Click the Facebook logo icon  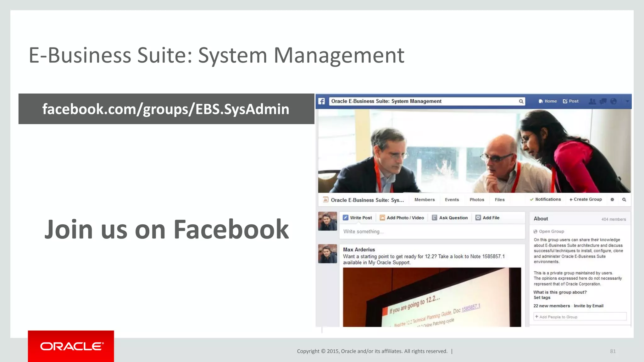click(x=321, y=101)
